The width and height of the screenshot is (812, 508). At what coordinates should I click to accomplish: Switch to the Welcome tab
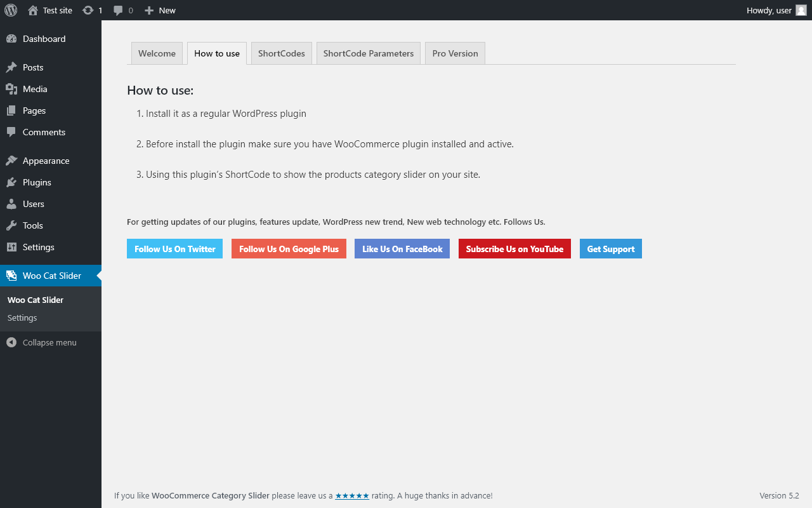point(157,53)
